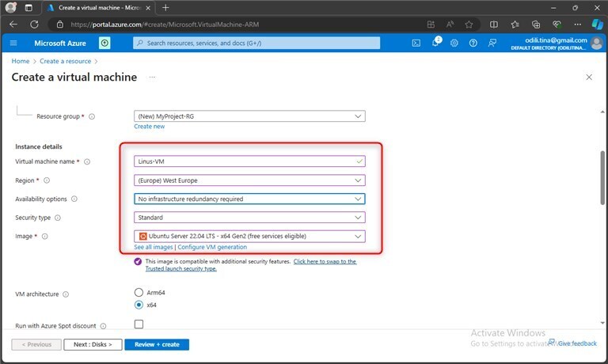608x364 pixels.
Task: Click the Copilot icon next to Microsoft Azure
Action: [x=104, y=43]
